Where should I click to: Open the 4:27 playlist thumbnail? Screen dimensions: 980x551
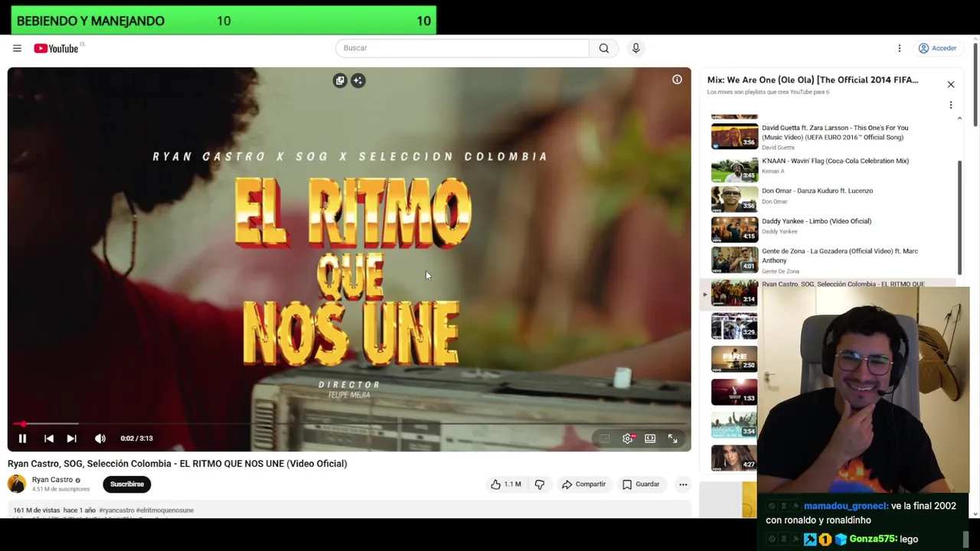734,457
